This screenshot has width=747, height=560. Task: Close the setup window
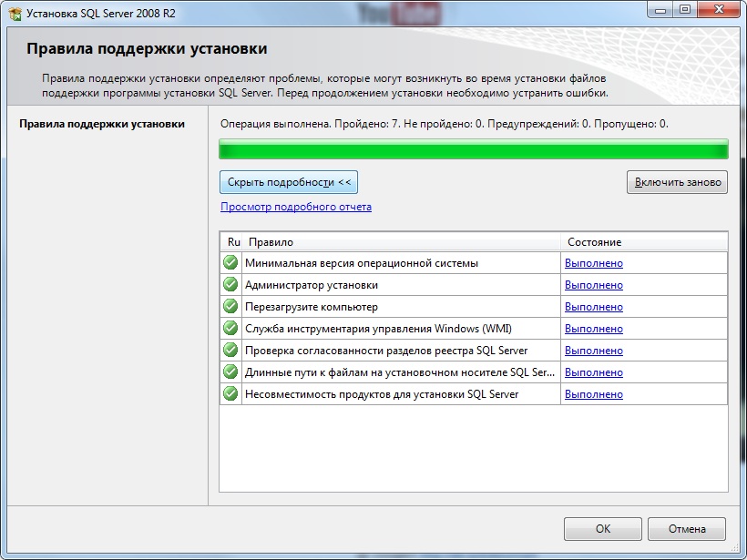pos(719,10)
